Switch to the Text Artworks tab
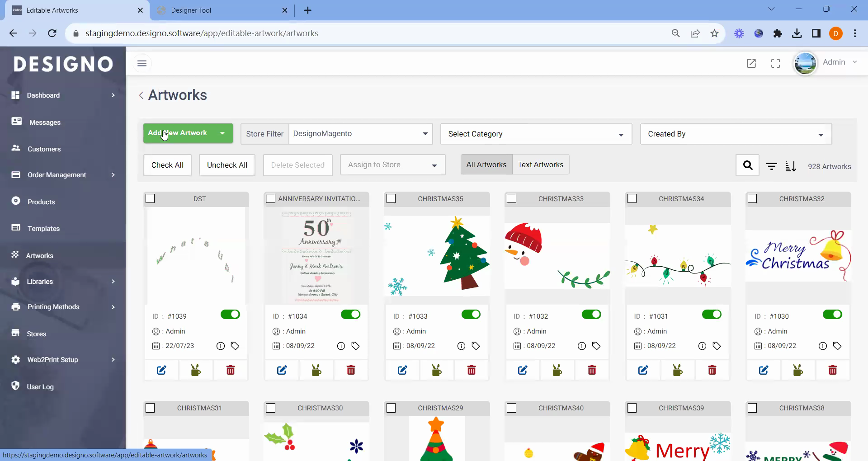The width and height of the screenshot is (868, 461). [540, 165]
